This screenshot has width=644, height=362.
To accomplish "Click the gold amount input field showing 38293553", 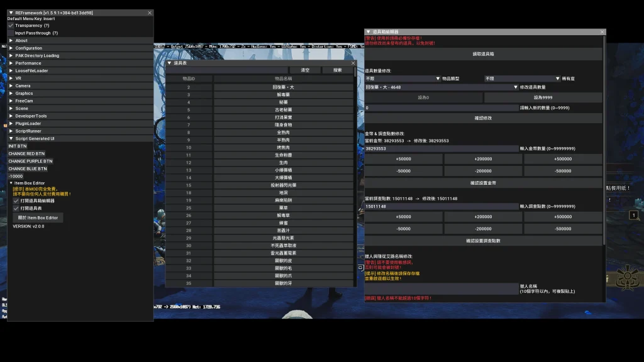I will [x=440, y=149].
